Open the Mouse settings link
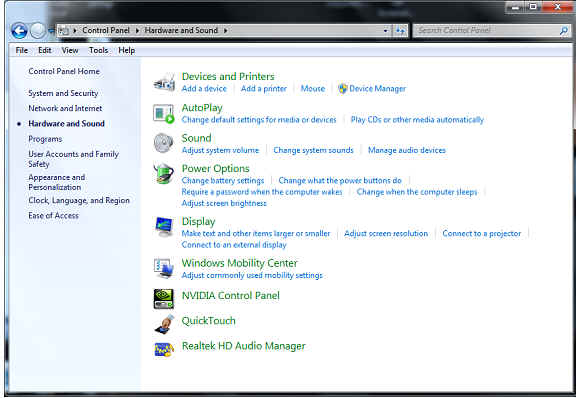 pyautogui.click(x=313, y=89)
